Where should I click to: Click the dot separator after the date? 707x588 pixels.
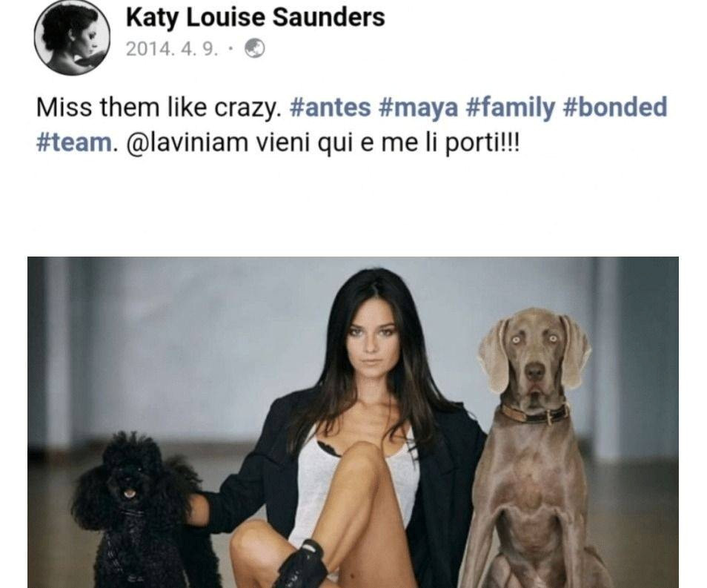231,49
